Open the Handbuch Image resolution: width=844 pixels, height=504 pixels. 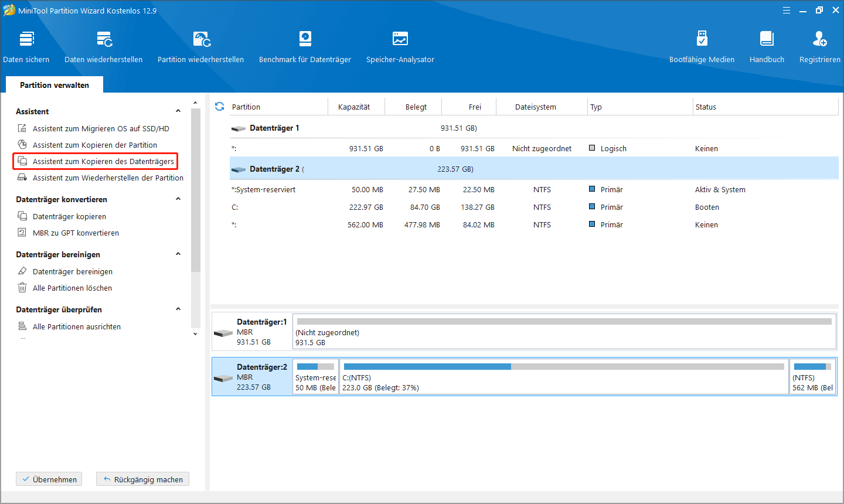pos(767,47)
